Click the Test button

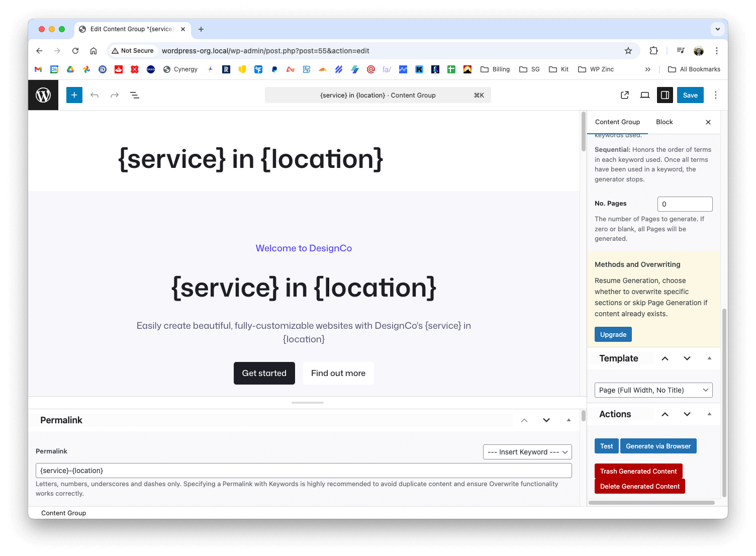tap(607, 446)
